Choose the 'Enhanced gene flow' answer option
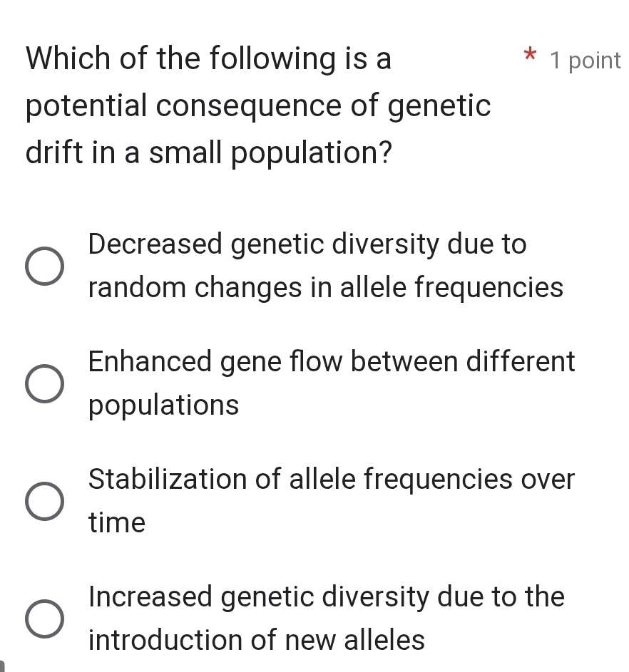The image size is (629, 672). [x=46, y=385]
